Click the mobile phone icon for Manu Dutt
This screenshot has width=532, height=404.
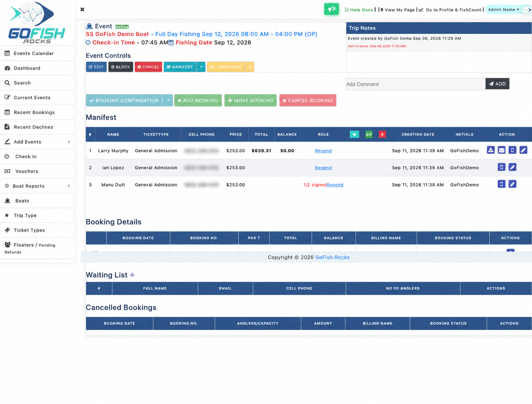point(502,184)
